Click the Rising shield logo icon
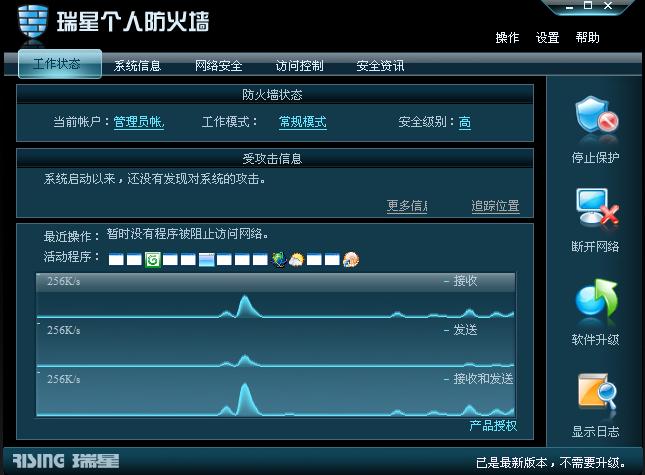This screenshot has width=645, height=475. coord(32,23)
